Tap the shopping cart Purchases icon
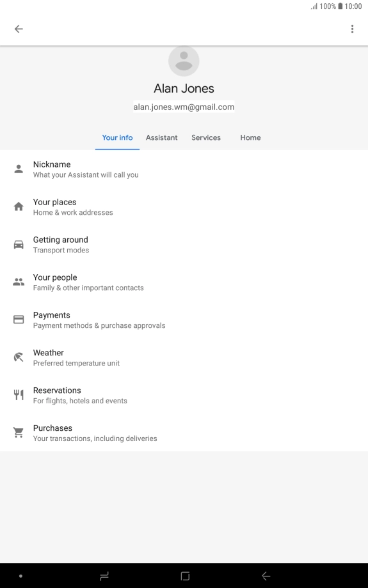This screenshot has height=588, width=368. click(19, 433)
